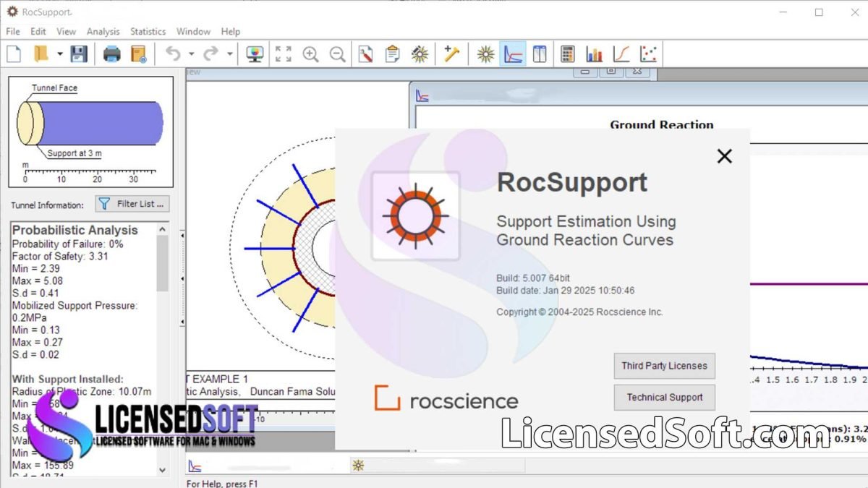Zoom in with the magnifier plus icon
The image size is (868, 488).
310,54
